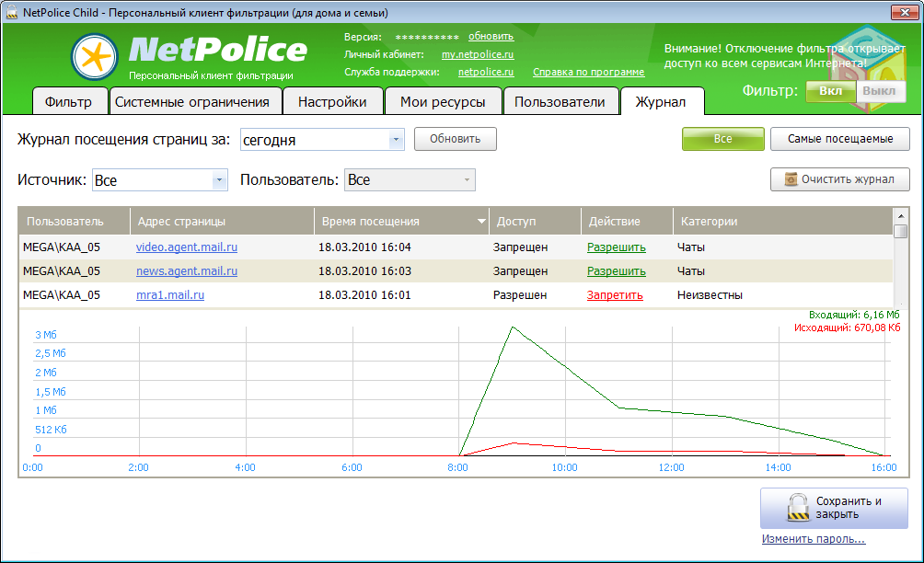Click the обновить version link
Screen dimensions: 924x563
(491, 37)
